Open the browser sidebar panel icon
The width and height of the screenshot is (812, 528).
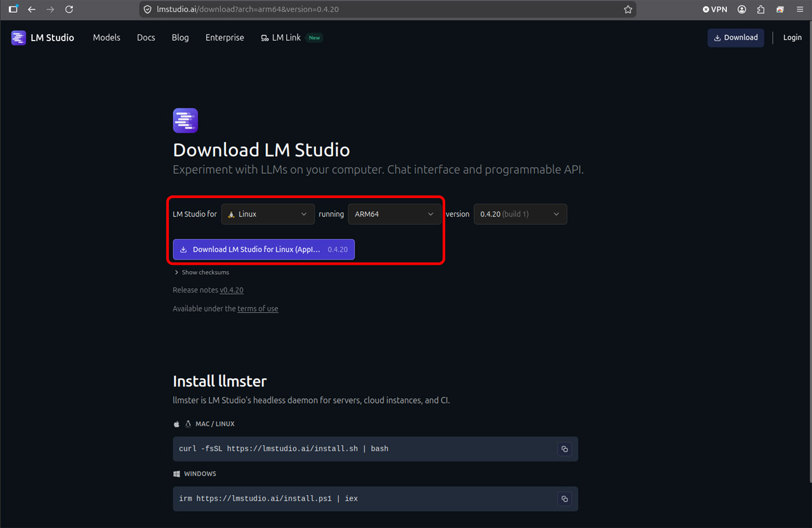13,10
